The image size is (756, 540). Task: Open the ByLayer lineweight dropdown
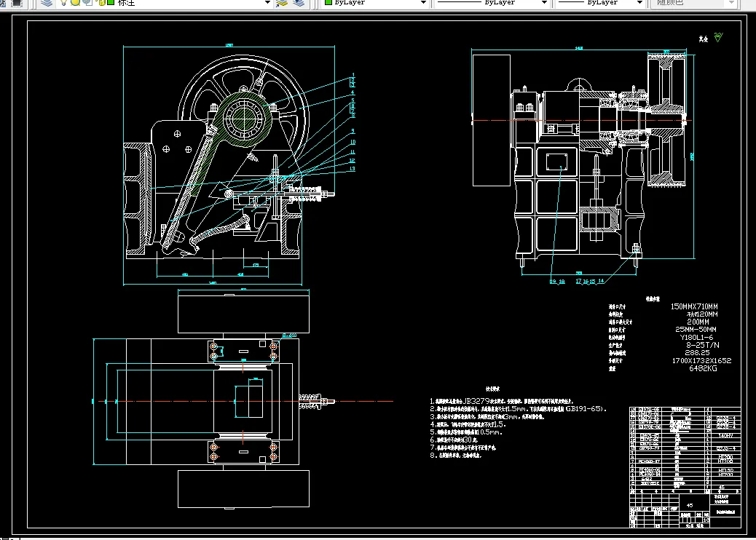[639, 2]
